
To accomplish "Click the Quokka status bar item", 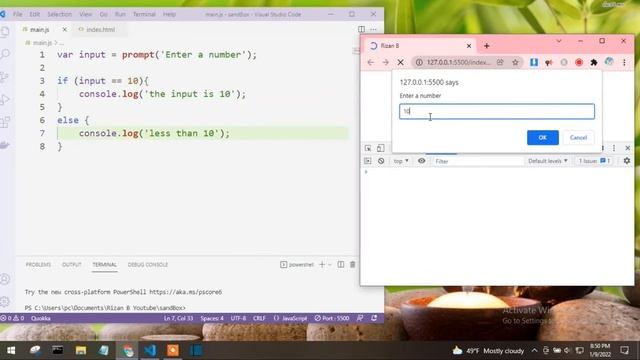I will tap(41, 318).
